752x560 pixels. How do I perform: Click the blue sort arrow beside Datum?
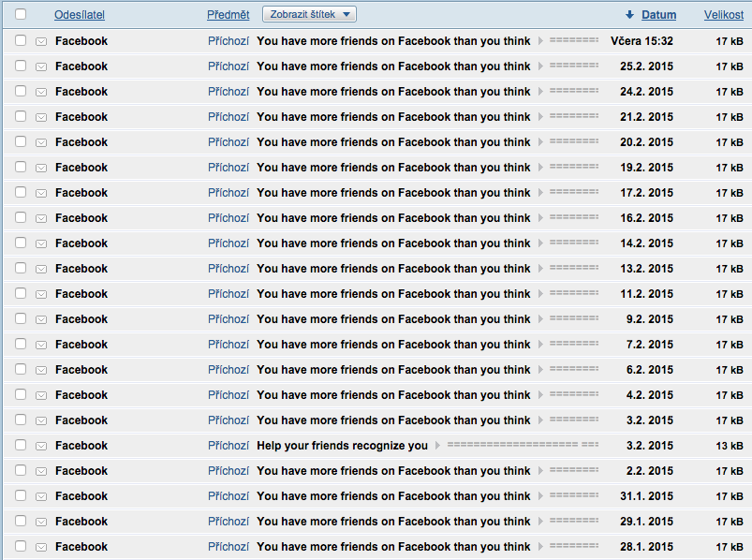click(630, 15)
